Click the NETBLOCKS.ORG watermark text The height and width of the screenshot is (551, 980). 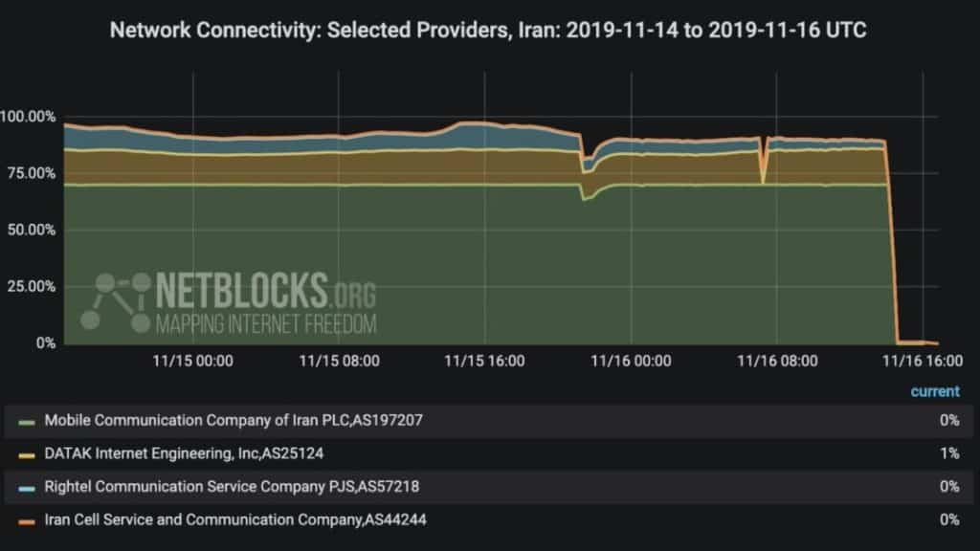[x=266, y=291]
